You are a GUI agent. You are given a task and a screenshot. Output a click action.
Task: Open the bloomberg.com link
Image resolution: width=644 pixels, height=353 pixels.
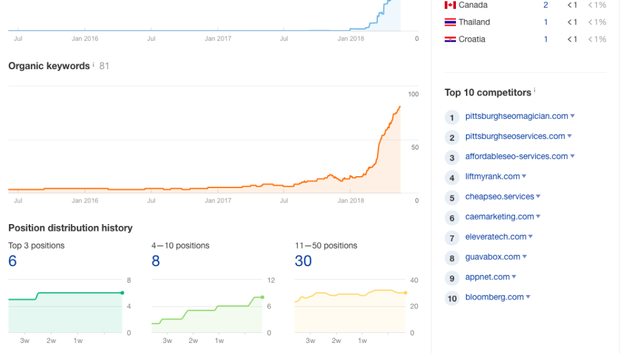494,297
